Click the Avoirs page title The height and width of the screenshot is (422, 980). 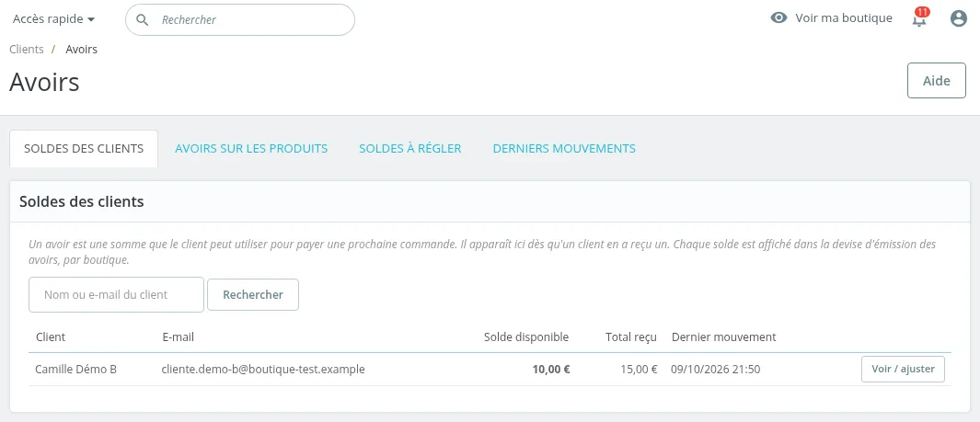point(44,82)
